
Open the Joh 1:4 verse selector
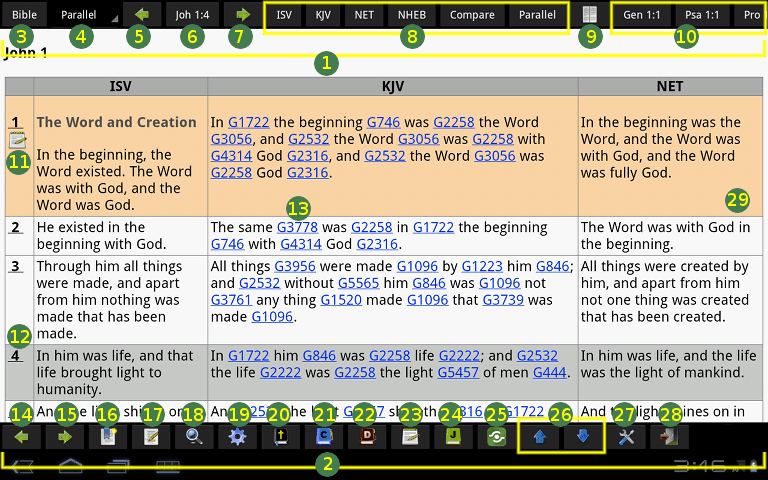[x=192, y=15]
